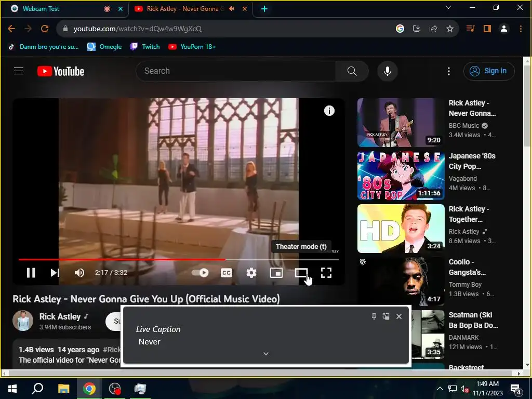This screenshot has width=532, height=399.
Task: Expand Live Caption with chevron
Action: pos(266,353)
